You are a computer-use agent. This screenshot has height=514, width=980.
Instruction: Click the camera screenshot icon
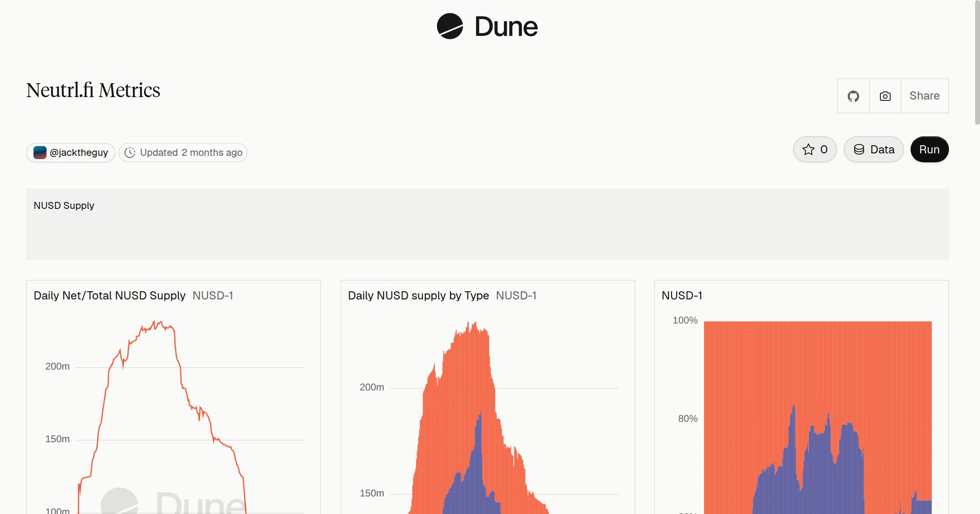(x=885, y=96)
